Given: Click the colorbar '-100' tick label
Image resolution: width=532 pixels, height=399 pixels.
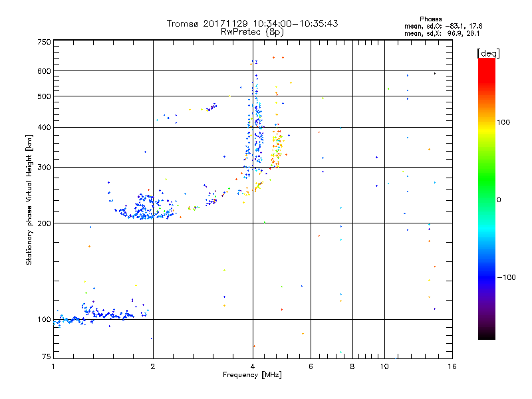Looking at the screenshot, I should point(506,277).
